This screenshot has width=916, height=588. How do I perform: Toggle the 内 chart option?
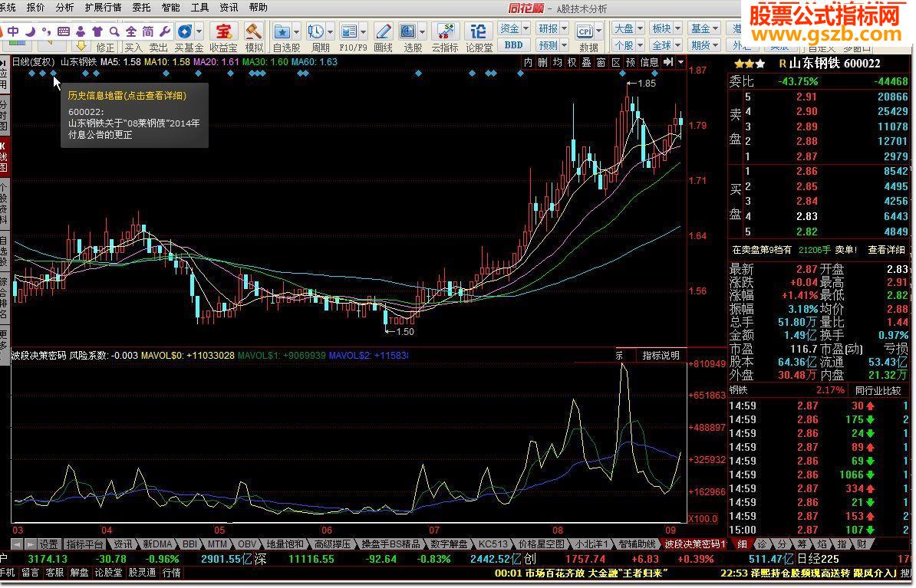tap(528, 62)
